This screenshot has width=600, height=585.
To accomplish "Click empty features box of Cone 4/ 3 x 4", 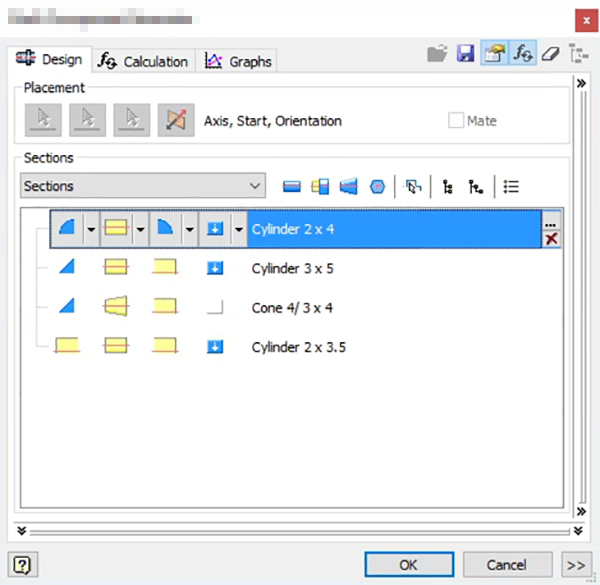I will [215, 307].
